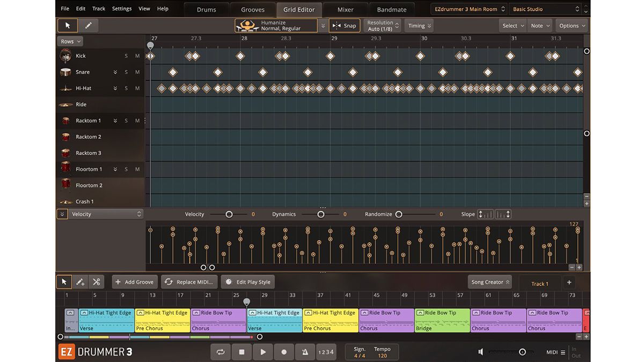Add a new track with plus button
This screenshot has width=644, height=362.
(x=569, y=283)
